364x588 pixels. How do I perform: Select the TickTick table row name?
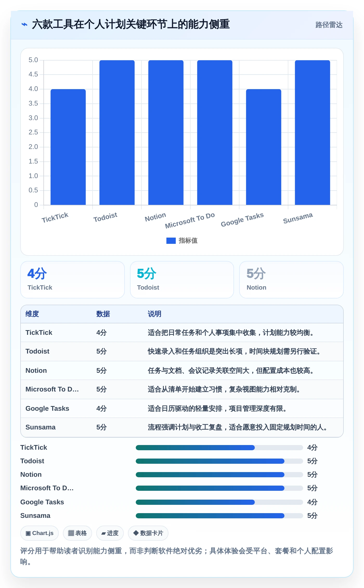pyautogui.click(x=39, y=333)
